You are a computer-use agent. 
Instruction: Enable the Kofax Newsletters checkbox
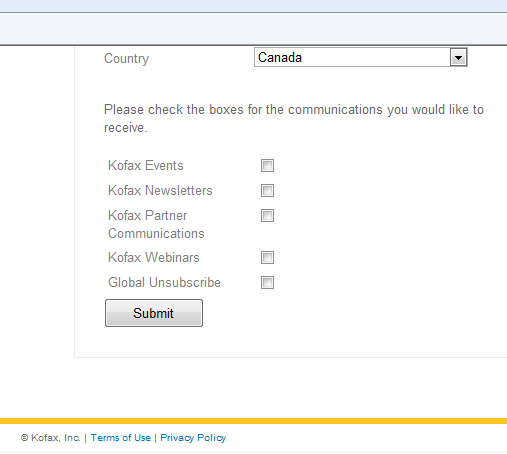[x=267, y=191]
